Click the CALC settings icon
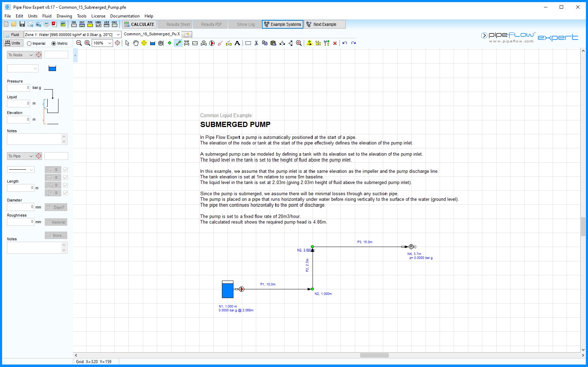 coord(114,24)
